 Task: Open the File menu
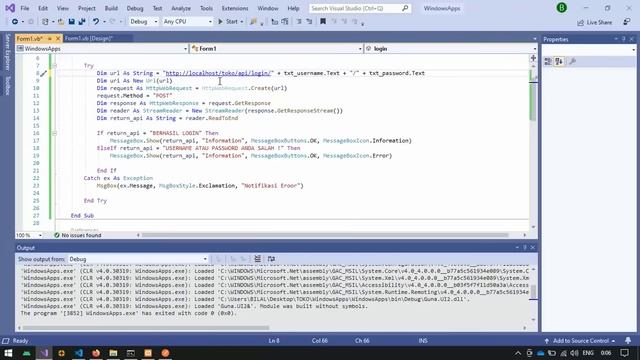coord(24,8)
